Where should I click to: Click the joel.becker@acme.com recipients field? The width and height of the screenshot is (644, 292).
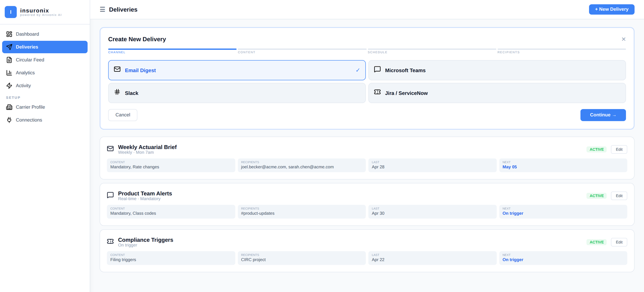pos(302,165)
